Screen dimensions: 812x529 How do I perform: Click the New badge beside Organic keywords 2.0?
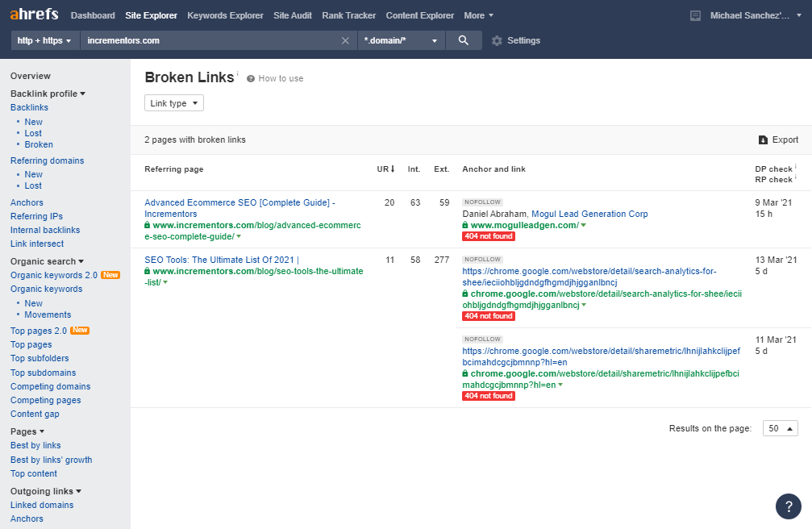(110, 275)
